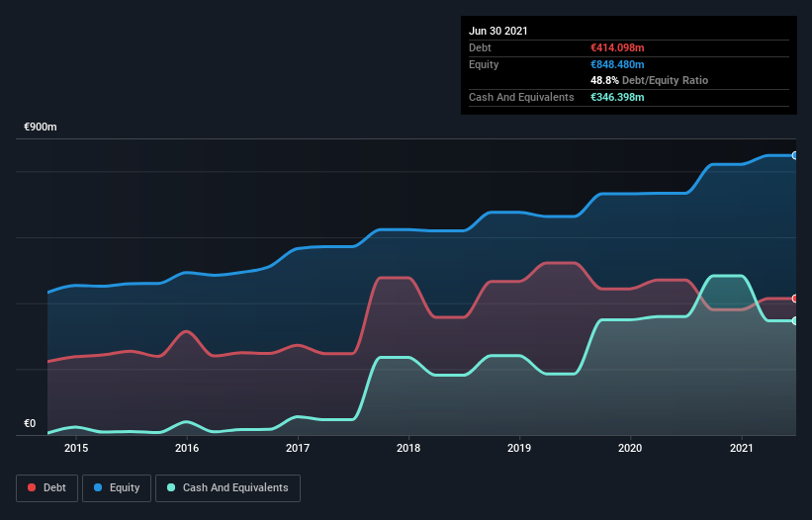
Task: Select the 2020 x-axis label
Action: tap(630, 448)
